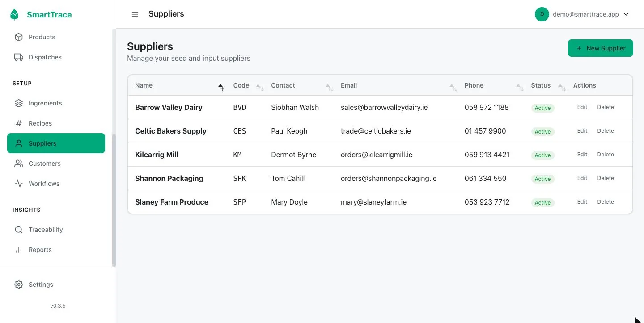Viewport: 644px width, 323px height.
Task: Click the New Supplier button
Action: point(601,48)
